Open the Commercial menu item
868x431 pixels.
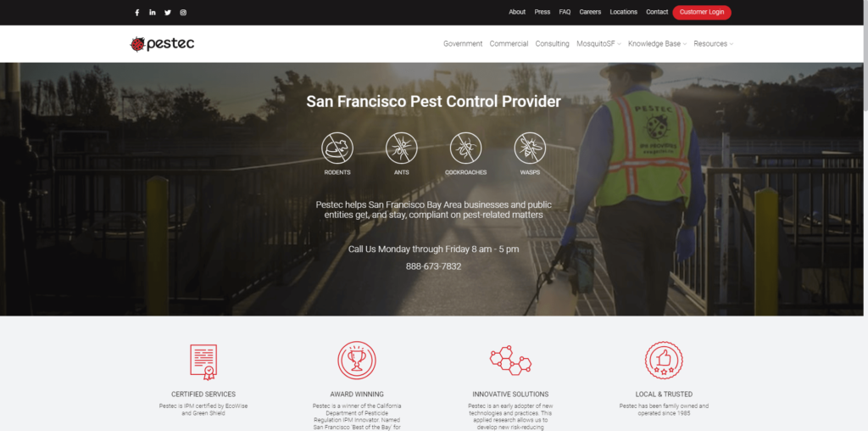coord(509,44)
